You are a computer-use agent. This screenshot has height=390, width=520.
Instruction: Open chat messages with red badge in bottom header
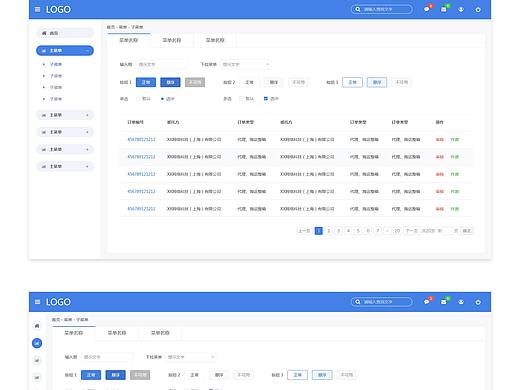[x=427, y=302]
